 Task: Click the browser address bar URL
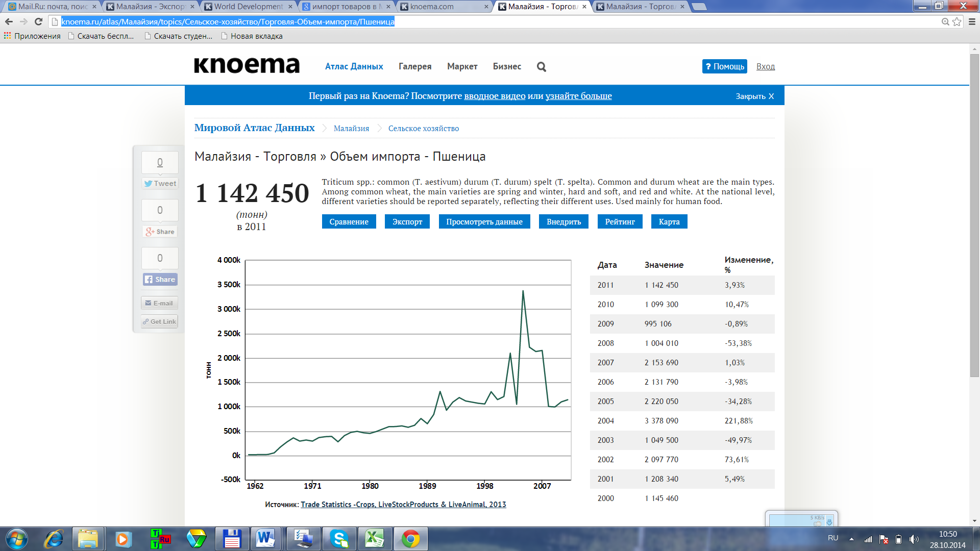228,21
